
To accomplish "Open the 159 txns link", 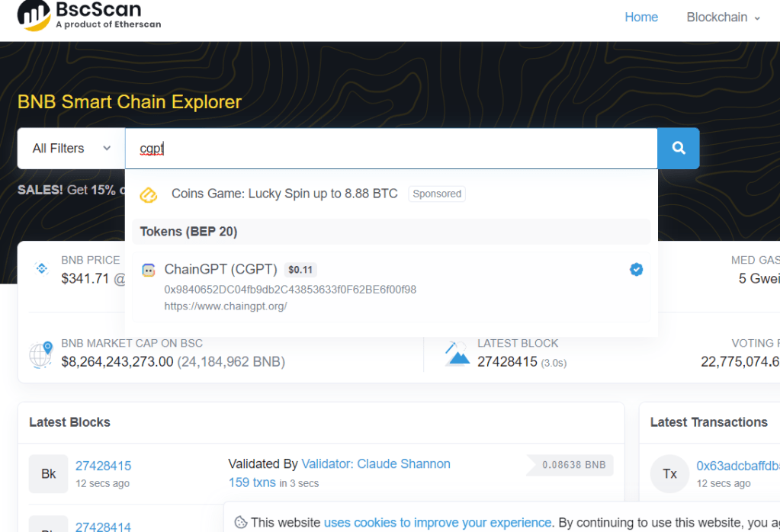I will pos(251,482).
